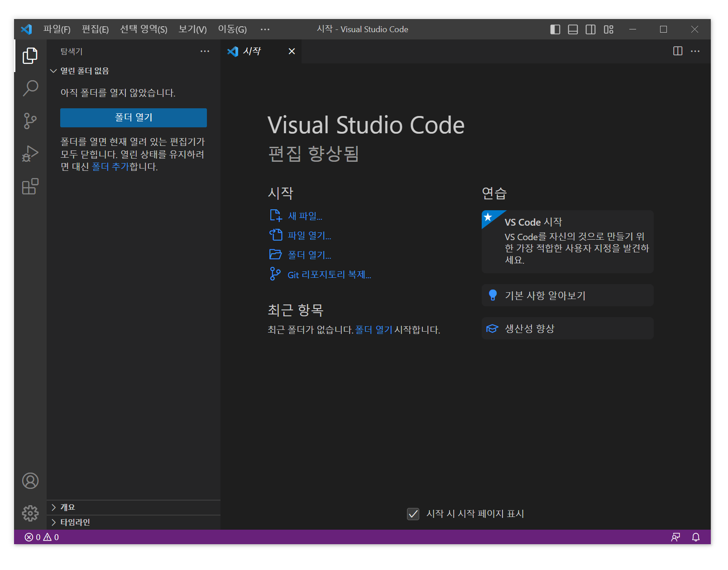Open the Accounts icon in activity bar
Image resolution: width=728 pixels, height=570 pixels.
click(x=30, y=481)
